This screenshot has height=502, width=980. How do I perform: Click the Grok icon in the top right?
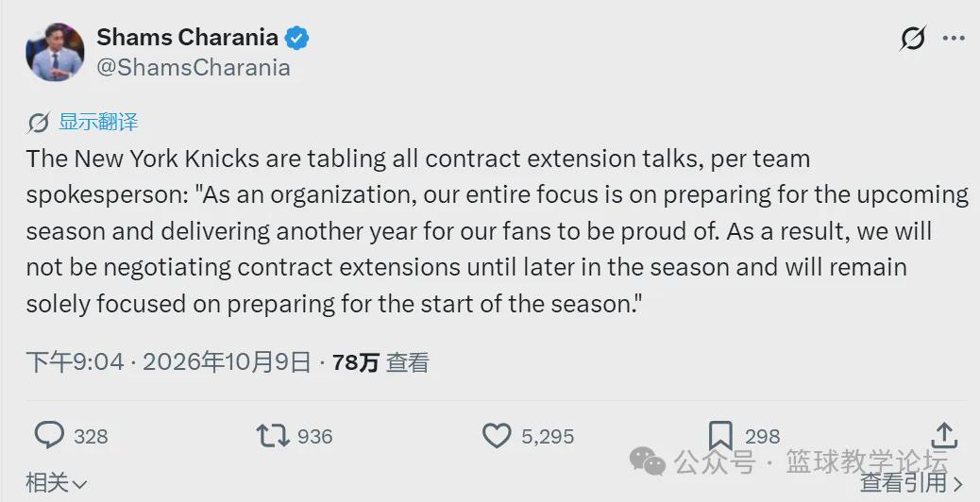click(913, 39)
